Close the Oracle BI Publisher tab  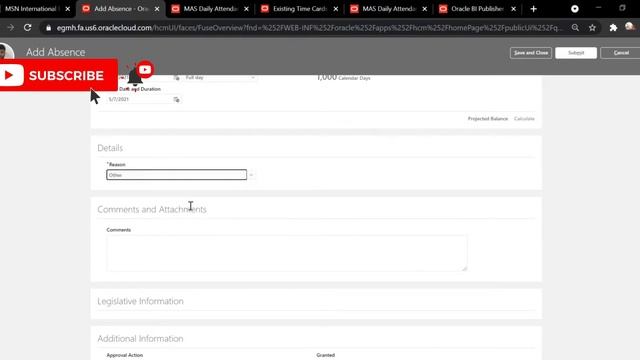(x=513, y=9)
